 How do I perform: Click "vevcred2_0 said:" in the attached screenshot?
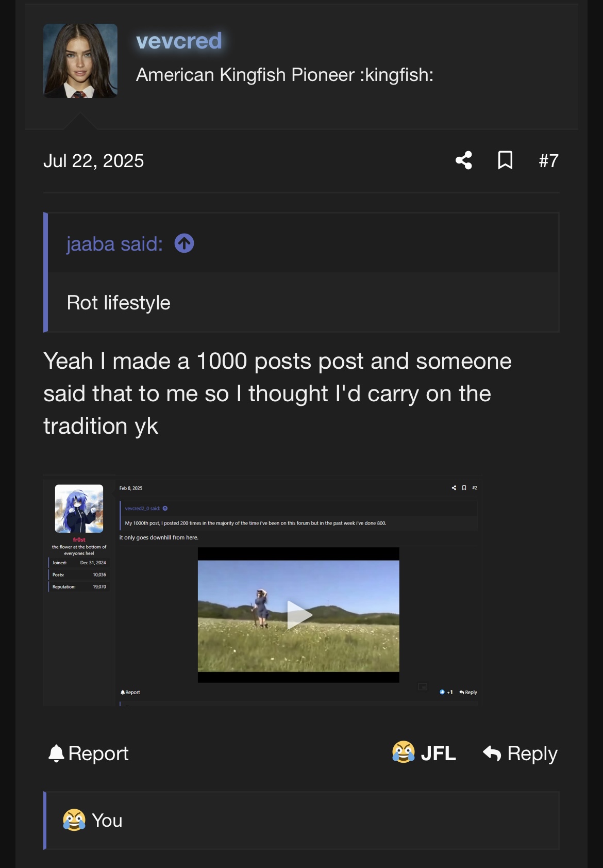[x=142, y=509]
